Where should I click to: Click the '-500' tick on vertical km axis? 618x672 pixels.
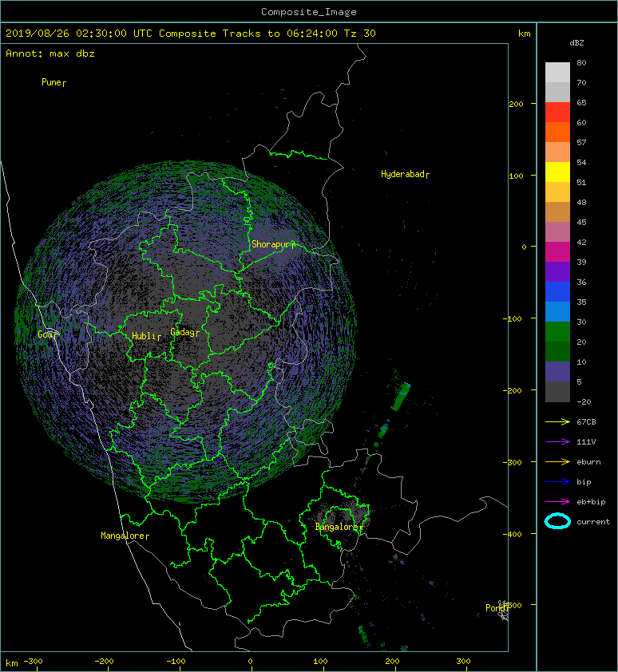(513, 605)
